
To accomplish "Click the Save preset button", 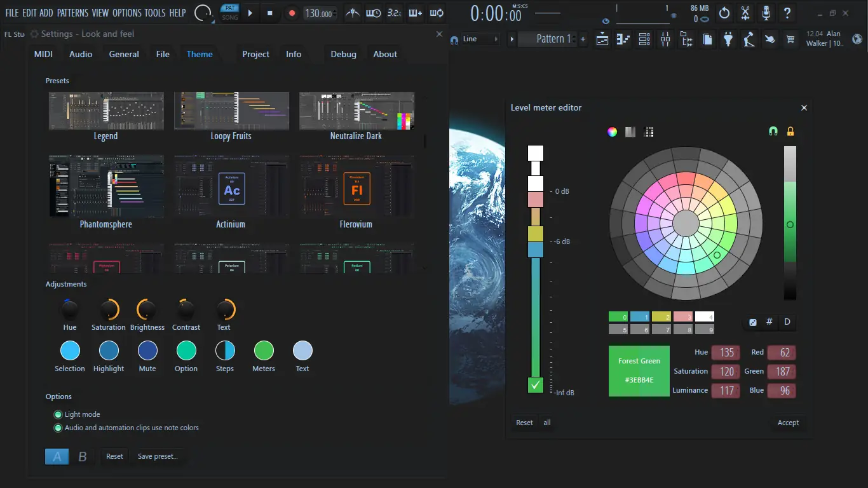I will tap(158, 456).
